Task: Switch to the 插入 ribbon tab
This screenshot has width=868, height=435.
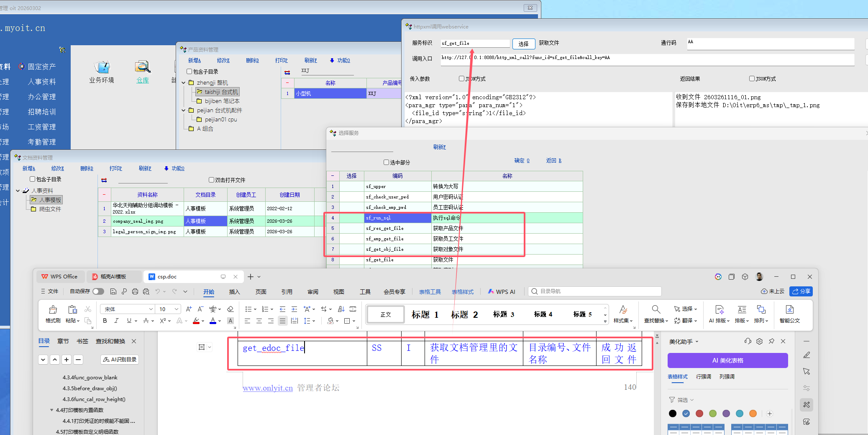Action: 234,292
